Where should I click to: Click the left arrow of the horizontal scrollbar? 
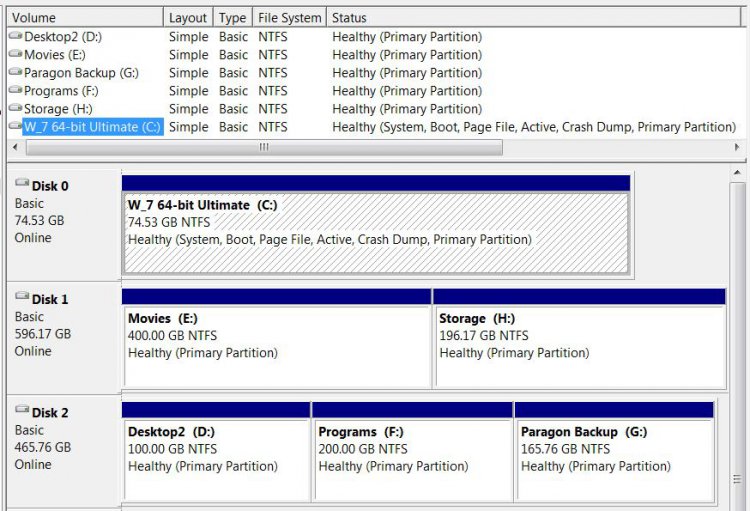[15, 147]
